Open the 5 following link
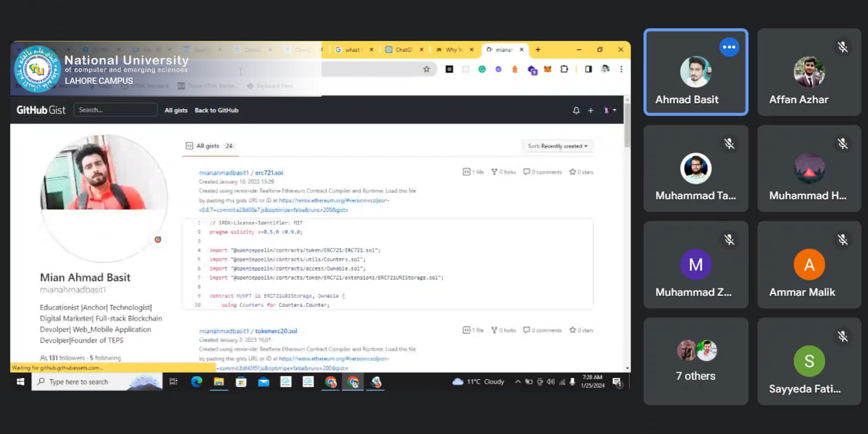This screenshot has height=434, width=868. pos(105,358)
